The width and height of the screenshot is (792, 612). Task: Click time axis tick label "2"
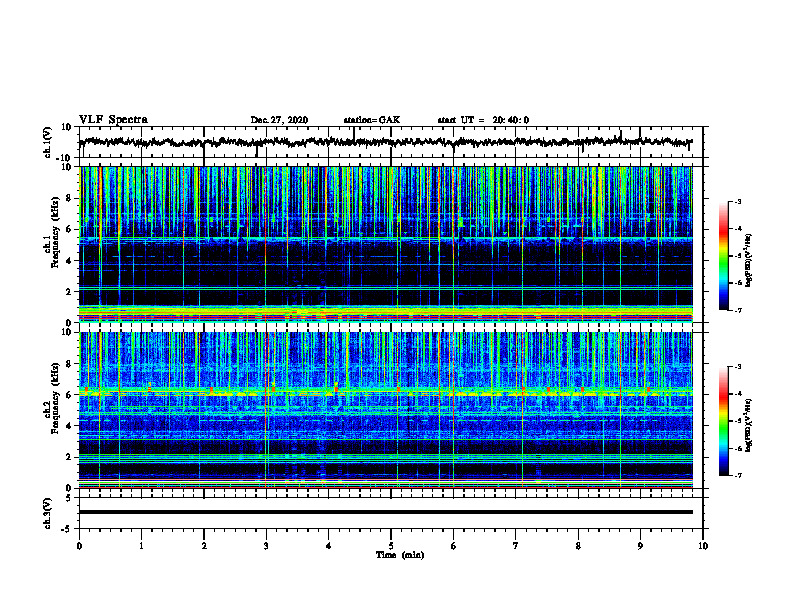click(204, 546)
